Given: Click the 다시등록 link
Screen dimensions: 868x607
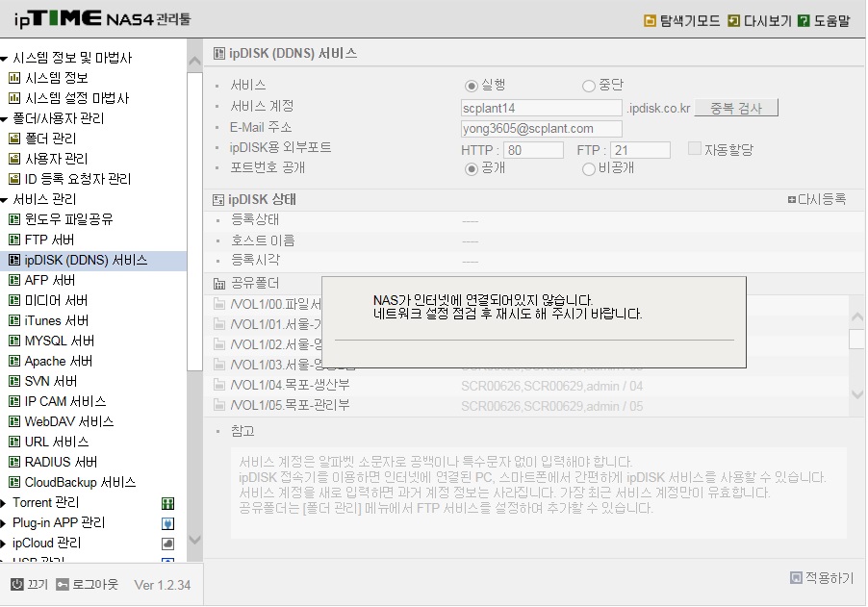Looking at the screenshot, I should 817,199.
